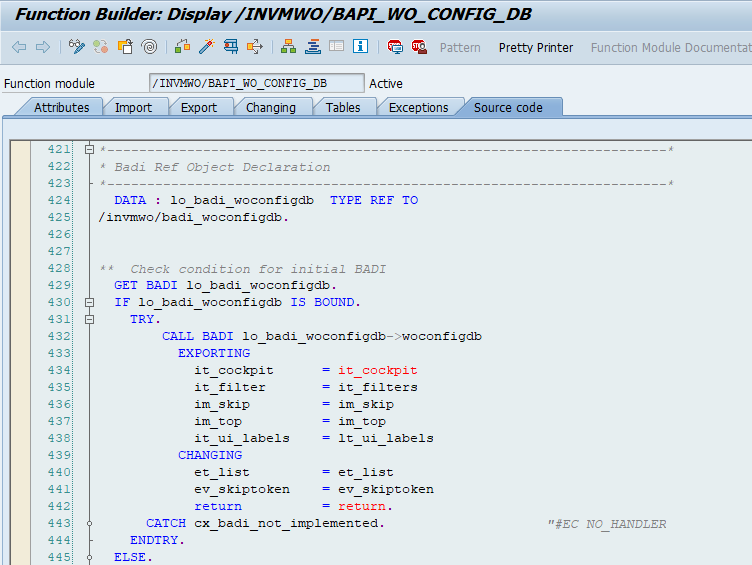Screen dimensions: 752x565
Task: Switch to the Import tab
Action: click(133, 107)
